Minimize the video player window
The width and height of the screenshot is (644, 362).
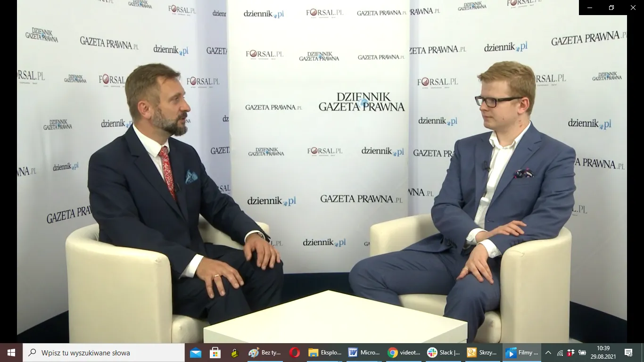click(x=589, y=8)
